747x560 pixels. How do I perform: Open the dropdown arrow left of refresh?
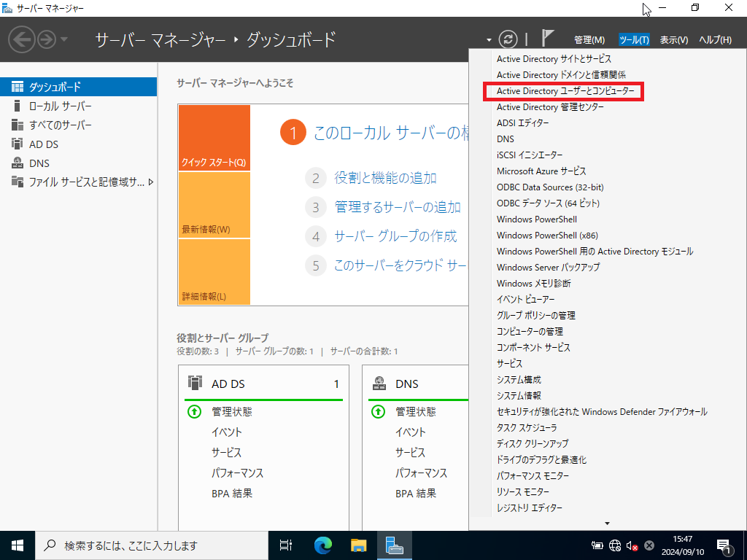pyautogui.click(x=489, y=40)
